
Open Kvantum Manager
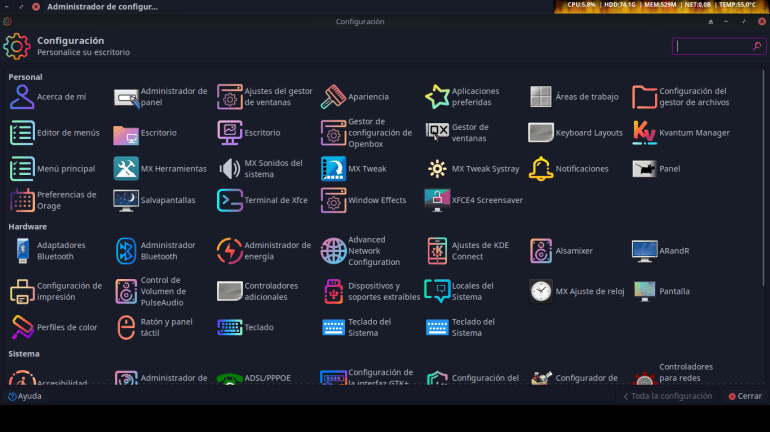(645, 132)
